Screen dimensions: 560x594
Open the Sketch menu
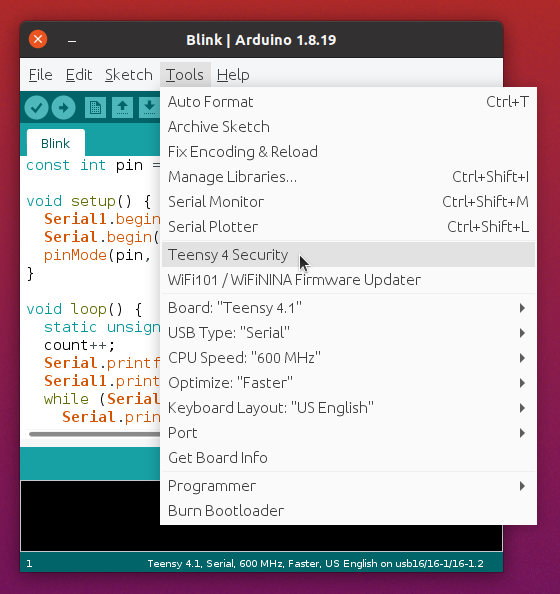129,75
